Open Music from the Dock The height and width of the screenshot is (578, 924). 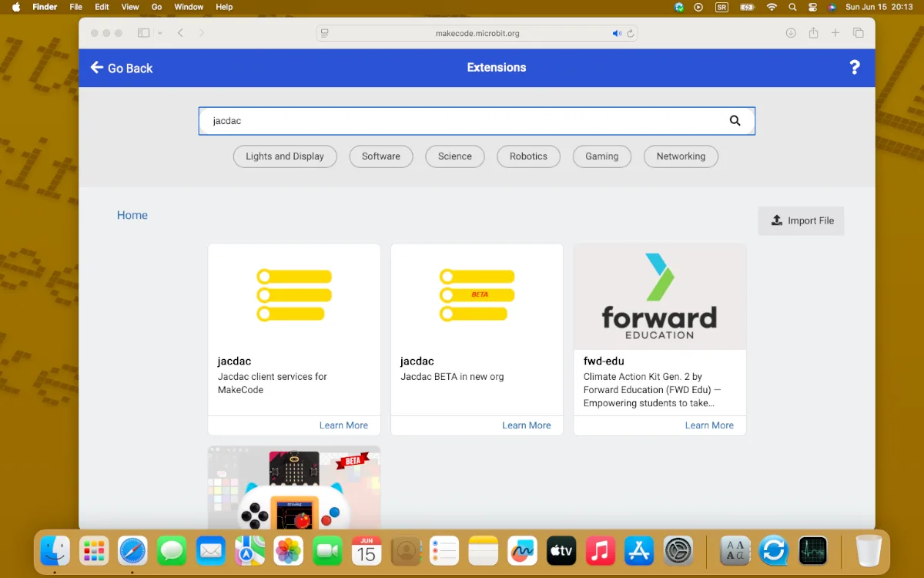(601, 550)
